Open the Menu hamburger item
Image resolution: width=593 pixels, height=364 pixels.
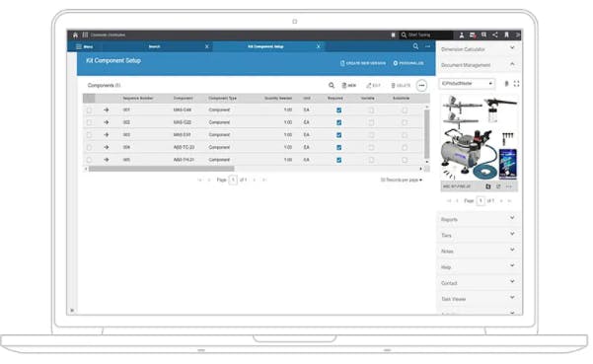coord(85,47)
